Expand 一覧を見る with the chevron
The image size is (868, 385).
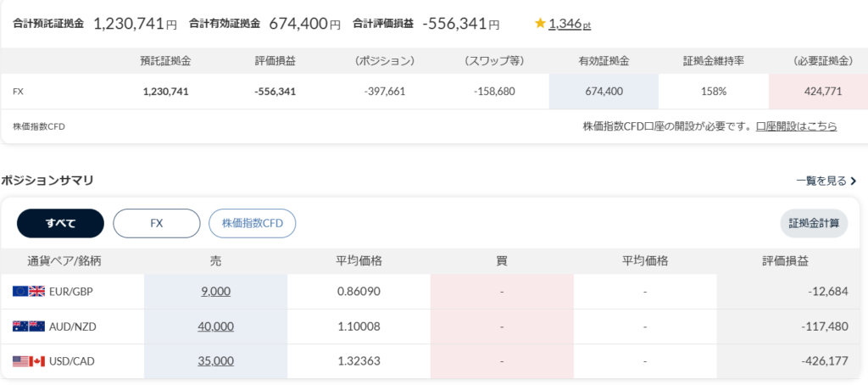[826, 181]
